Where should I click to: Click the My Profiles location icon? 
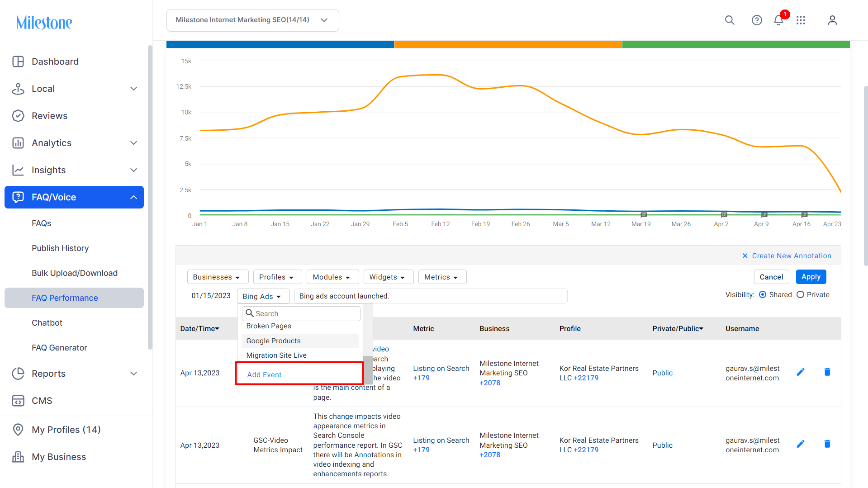click(18, 430)
